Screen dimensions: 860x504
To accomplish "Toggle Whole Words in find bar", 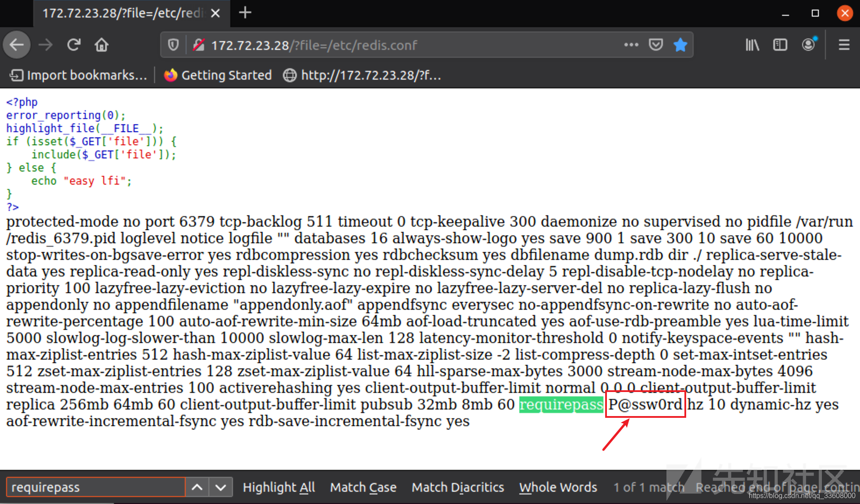I will [558, 487].
